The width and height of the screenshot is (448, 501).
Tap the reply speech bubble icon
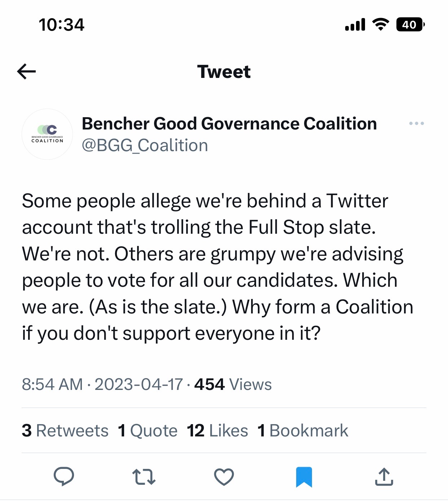click(64, 476)
